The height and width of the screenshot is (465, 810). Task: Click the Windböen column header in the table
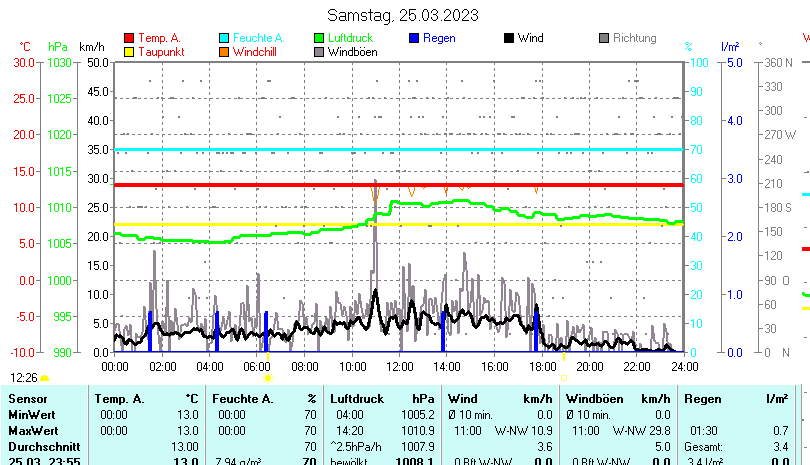click(x=595, y=399)
